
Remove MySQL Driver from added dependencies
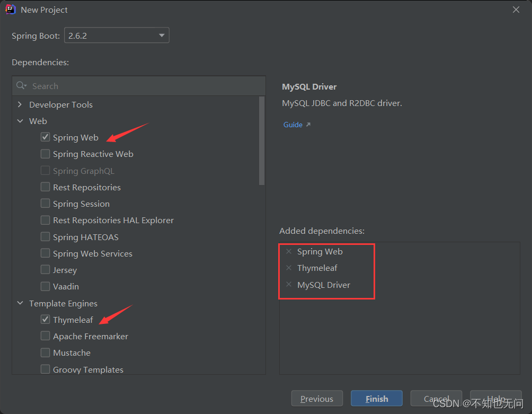(x=289, y=284)
